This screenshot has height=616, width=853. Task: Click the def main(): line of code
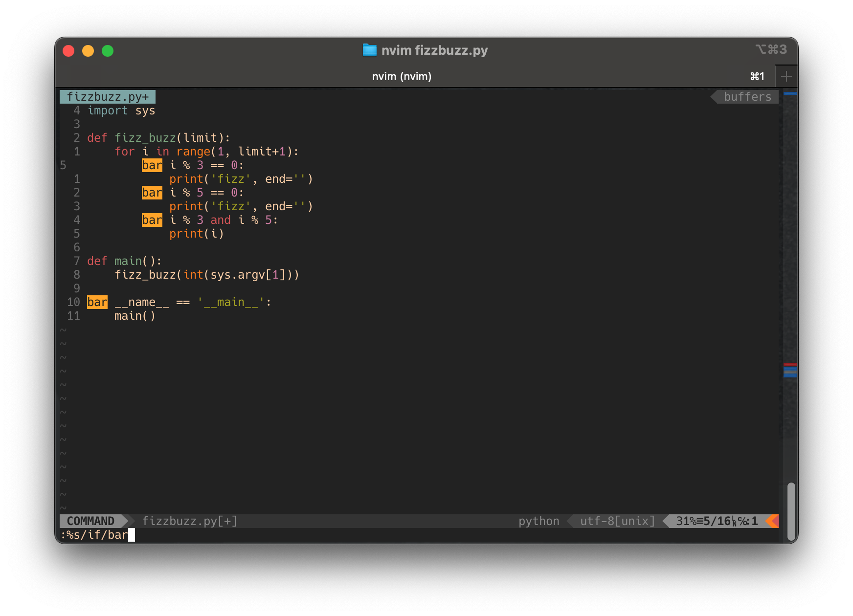[x=124, y=261]
